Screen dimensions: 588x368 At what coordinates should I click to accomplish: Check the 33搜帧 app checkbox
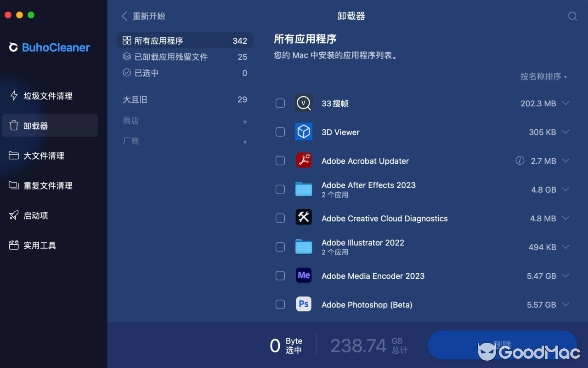click(x=280, y=103)
